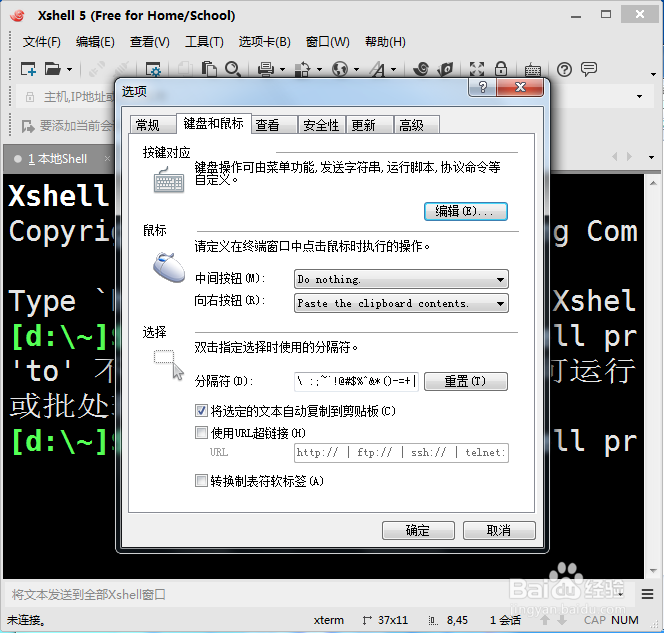Open the session Properties toolbar icon
This screenshot has width=664, height=633.
pyautogui.click(x=153, y=69)
